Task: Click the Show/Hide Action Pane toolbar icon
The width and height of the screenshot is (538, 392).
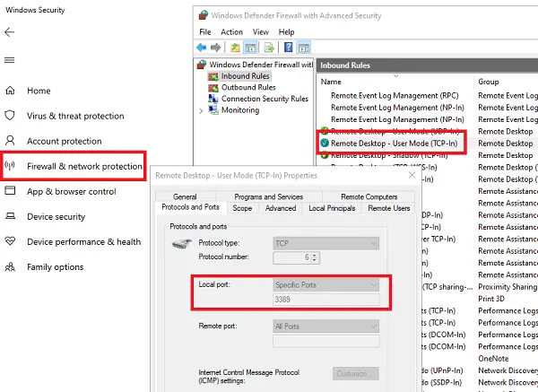Action: click(x=304, y=48)
